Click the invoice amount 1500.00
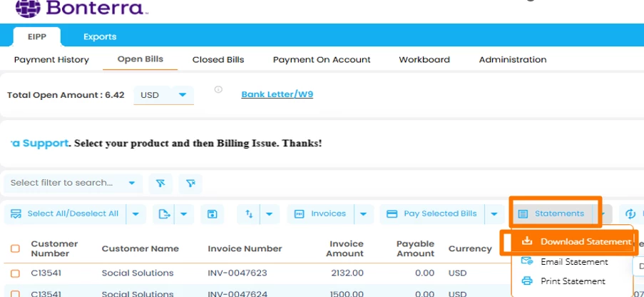Viewport: 644px width, 297px height. (x=347, y=293)
